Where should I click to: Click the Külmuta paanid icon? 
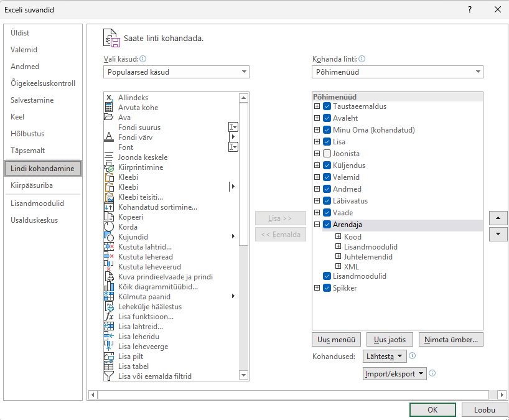[108, 297]
